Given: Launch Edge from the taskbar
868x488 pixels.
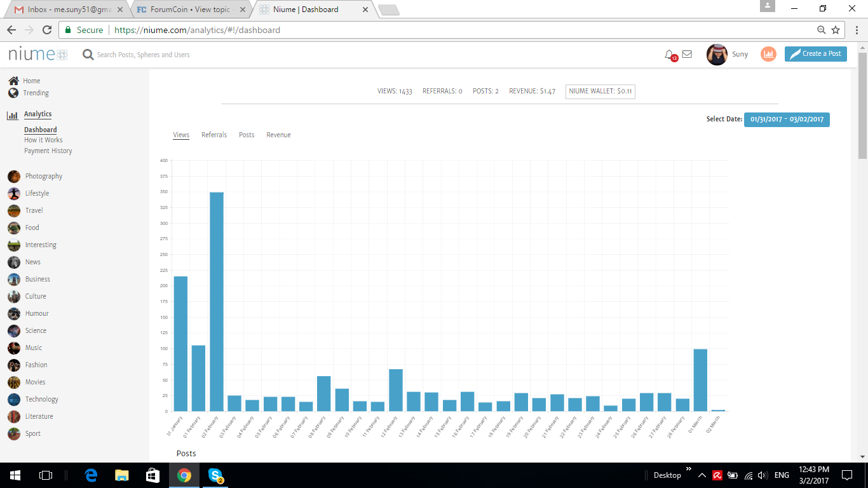Looking at the screenshot, I should [x=91, y=475].
